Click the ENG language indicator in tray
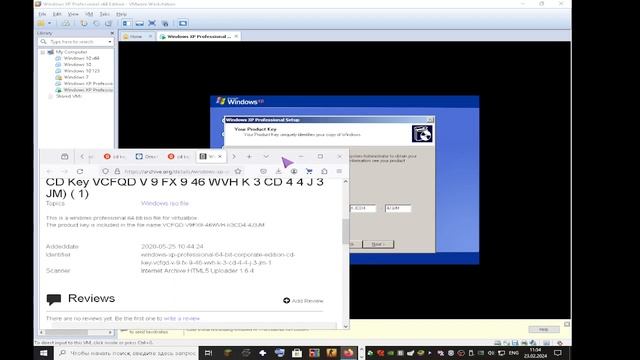The width and height of the screenshot is (640, 360). pos(514,353)
